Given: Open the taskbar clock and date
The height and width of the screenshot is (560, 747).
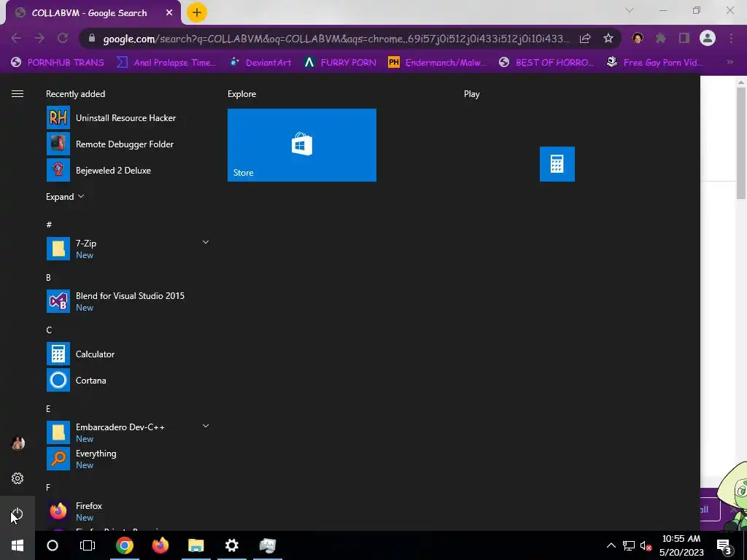Looking at the screenshot, I should pyautogui.click(x=681, y=545).
